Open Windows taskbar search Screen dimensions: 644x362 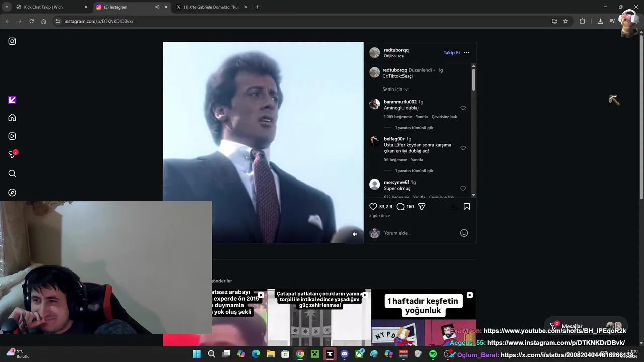click(x=212, y=354)
